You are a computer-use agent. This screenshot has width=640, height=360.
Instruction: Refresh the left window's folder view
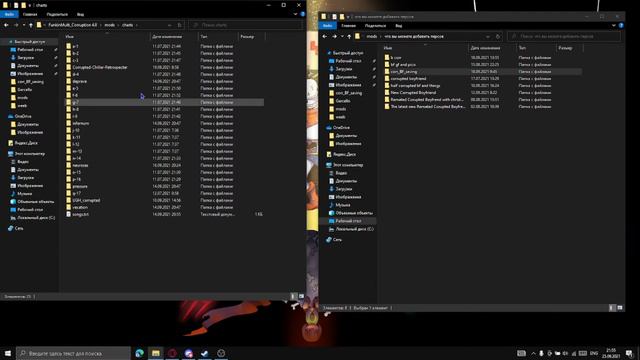pos(180,25)
